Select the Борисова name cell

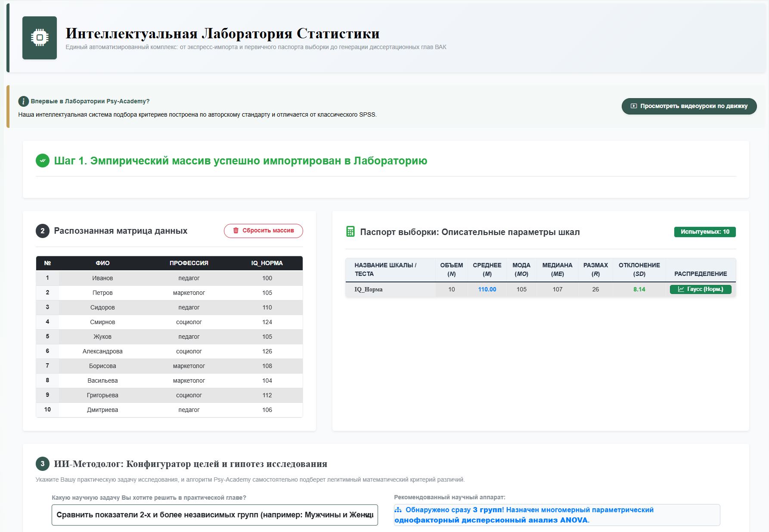[x=102, y=366]
